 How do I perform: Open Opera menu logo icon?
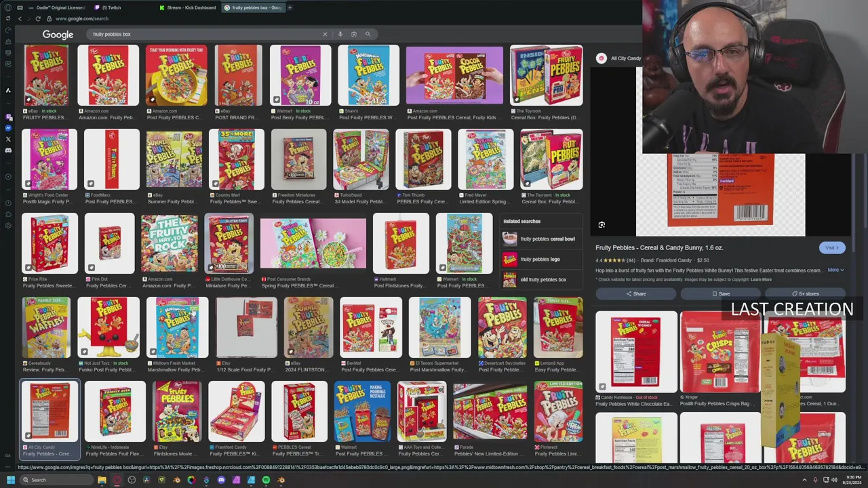(x=8, y=7)
